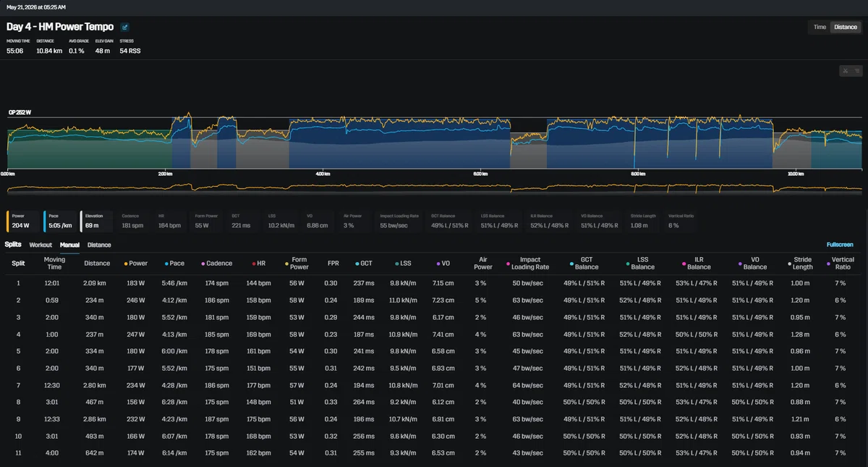Toggle the Power metric on the chart

point(23,221)
